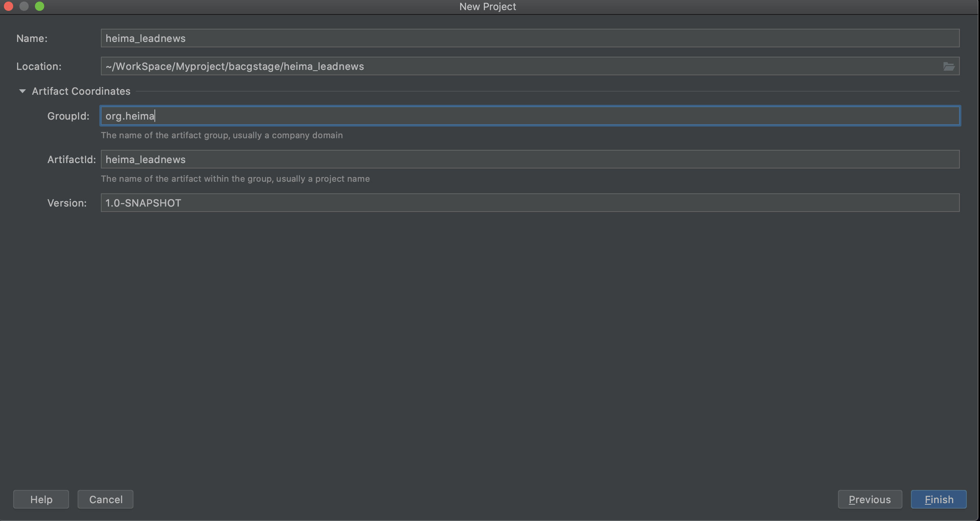Go back with the Previous button
The height and width of the screenshot is (521, 980).
click(869, 499)
